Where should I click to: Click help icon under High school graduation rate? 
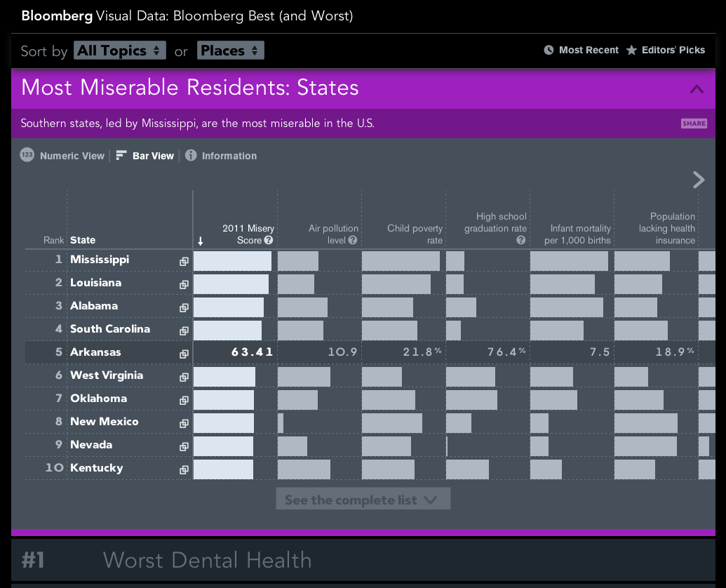click(x=521, y=240)
